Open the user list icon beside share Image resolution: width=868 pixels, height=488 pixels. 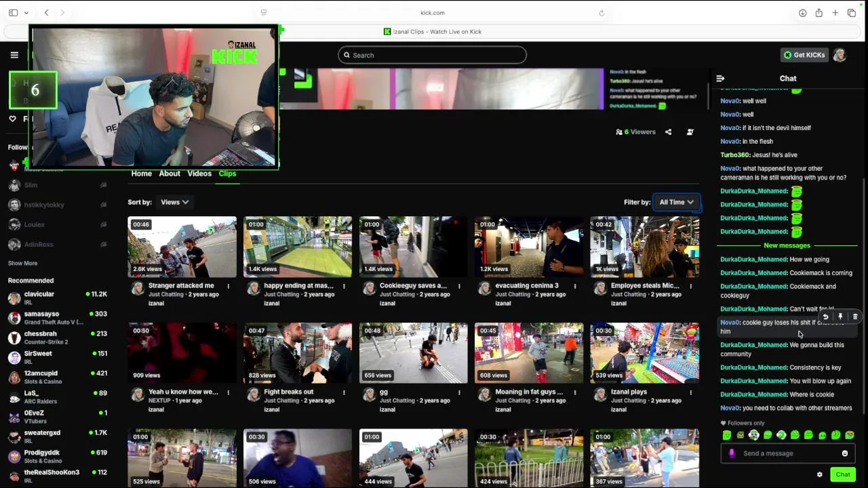coord(690,132)
